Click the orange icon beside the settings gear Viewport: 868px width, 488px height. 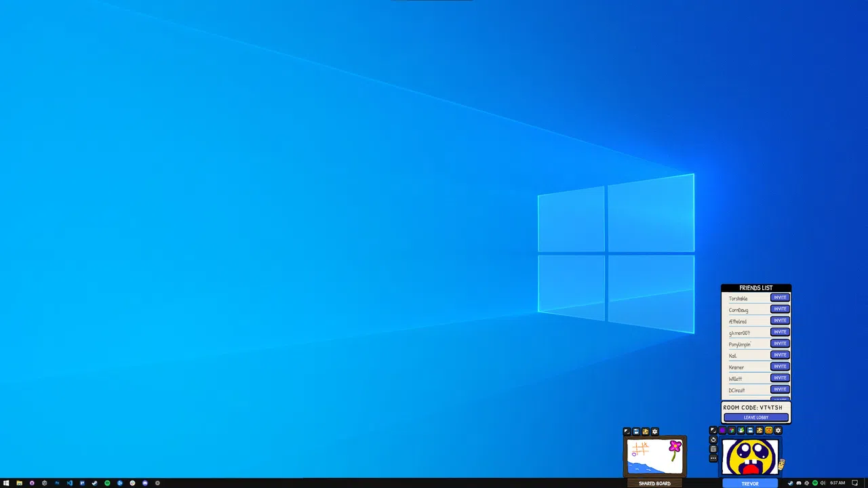[769, 430]
